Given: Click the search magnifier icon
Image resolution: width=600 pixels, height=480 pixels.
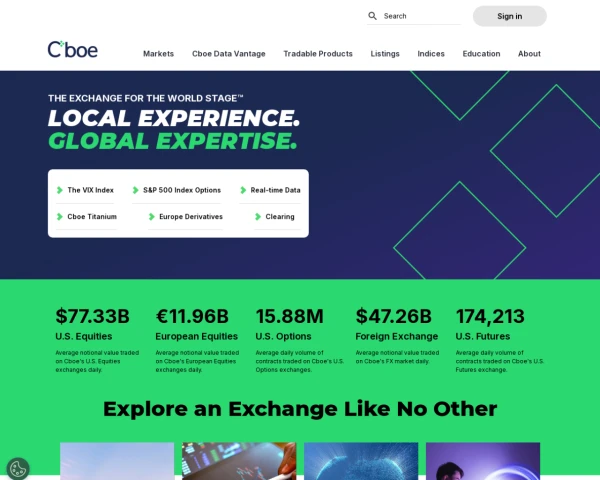Looking at the screenshot, I should pyautogui.click(x=372, y=16).
